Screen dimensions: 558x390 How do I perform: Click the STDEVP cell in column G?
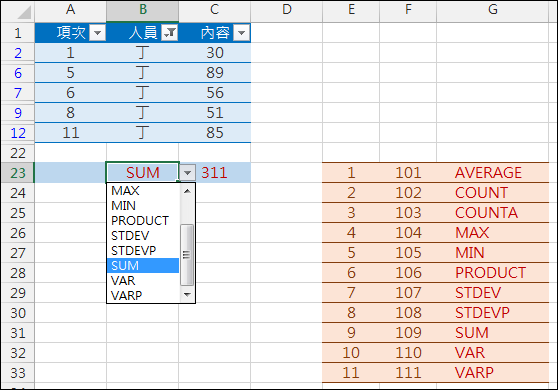pyautogui.click(x=493, y=312)
